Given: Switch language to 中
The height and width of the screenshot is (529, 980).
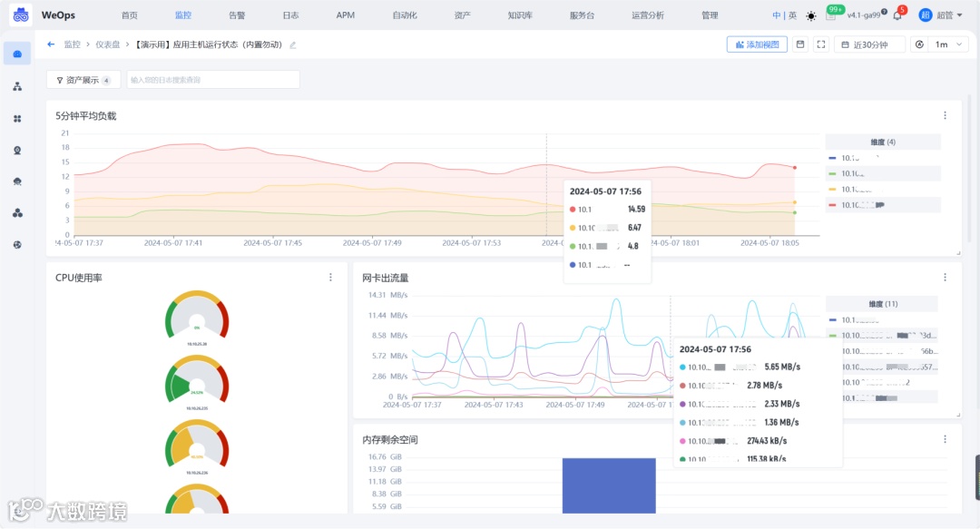Looking at the screenshot, I should tap(776, 15).
